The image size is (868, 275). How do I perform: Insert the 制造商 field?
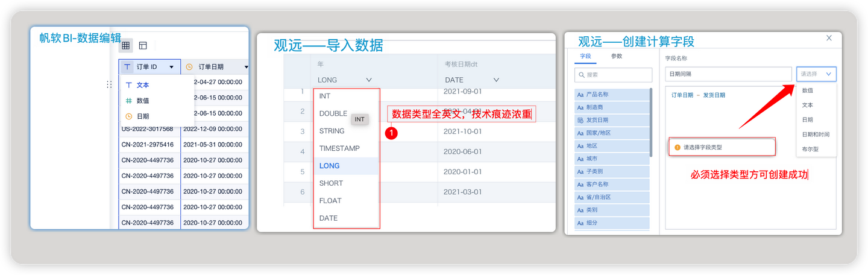611,107
